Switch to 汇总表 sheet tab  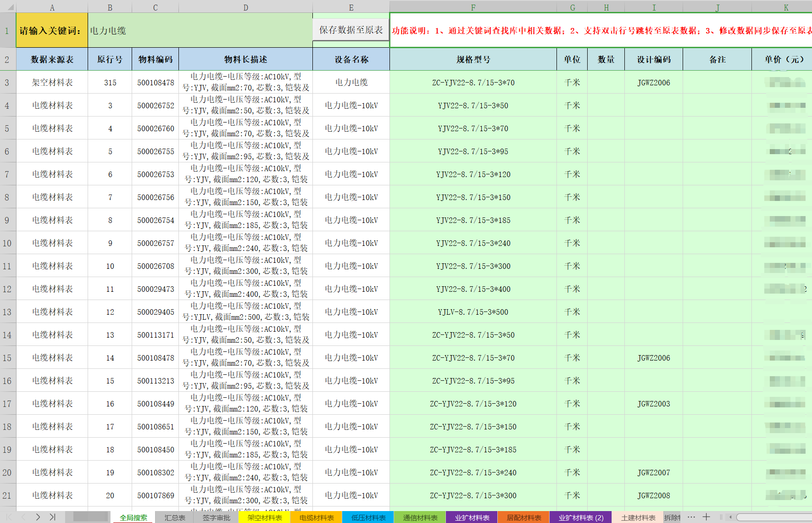(175, 517)
